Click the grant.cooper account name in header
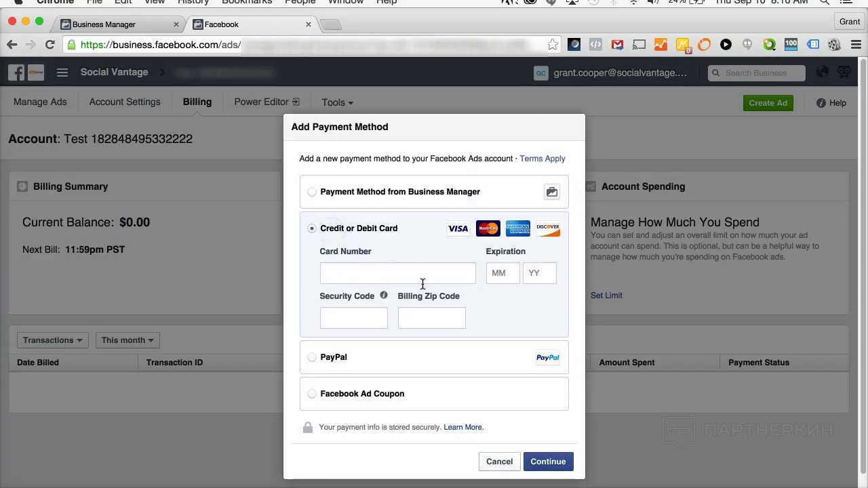The width and height of the screenshot is (868, 488). coord(620,73)
